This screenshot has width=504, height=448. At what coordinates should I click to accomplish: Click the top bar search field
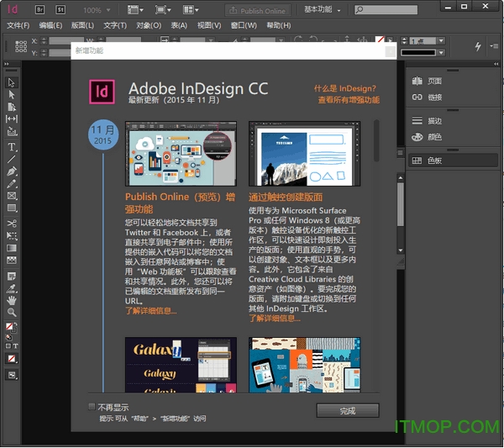386,9
